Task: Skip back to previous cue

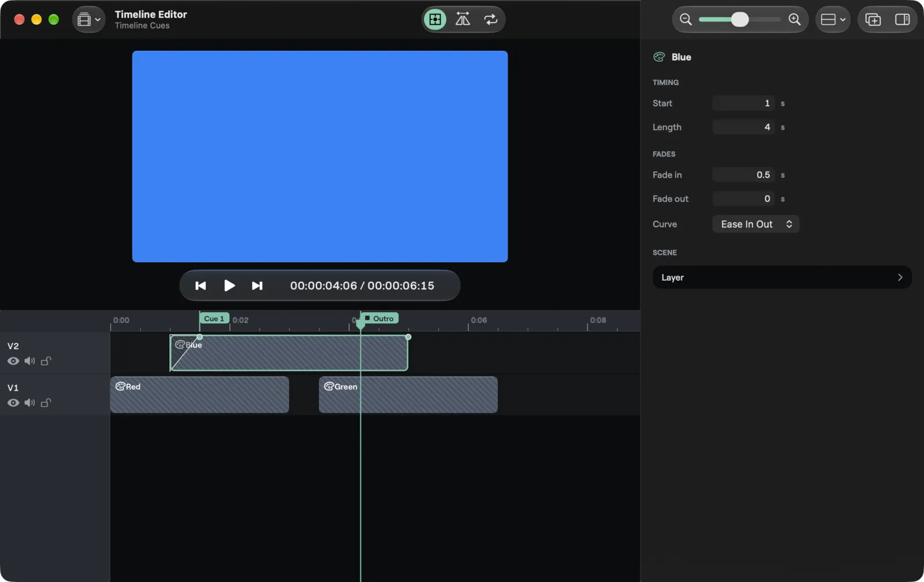Action: pos(200,286)
